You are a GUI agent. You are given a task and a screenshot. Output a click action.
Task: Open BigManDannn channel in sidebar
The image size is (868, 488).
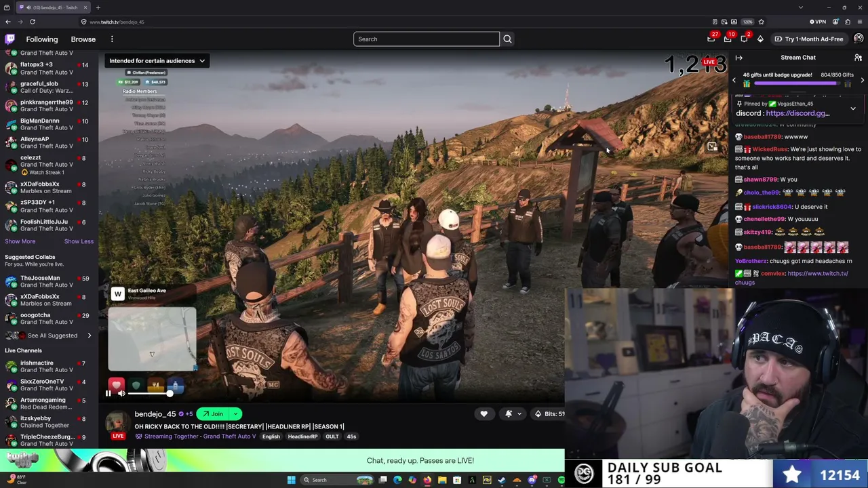(47, 124)
